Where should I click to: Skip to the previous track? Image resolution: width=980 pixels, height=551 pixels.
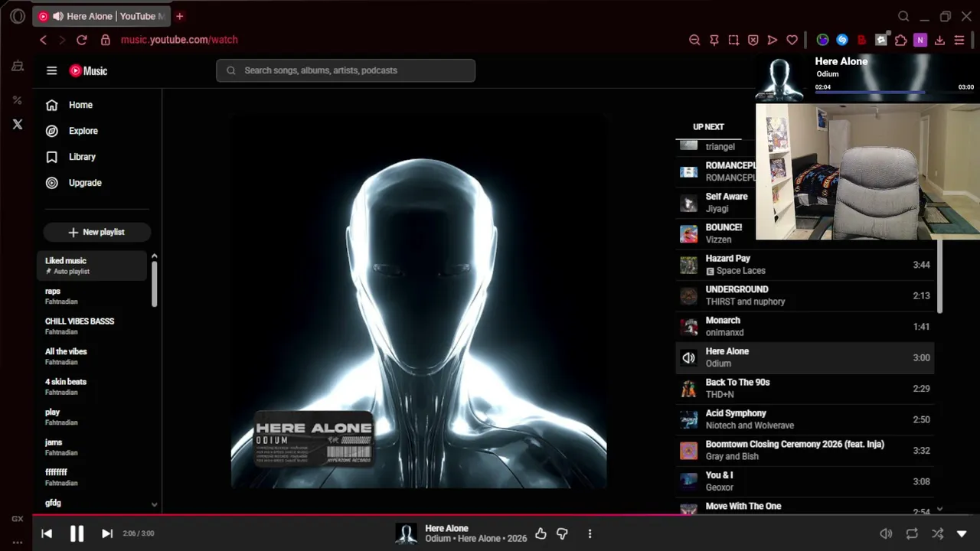[x=47, y=533]
